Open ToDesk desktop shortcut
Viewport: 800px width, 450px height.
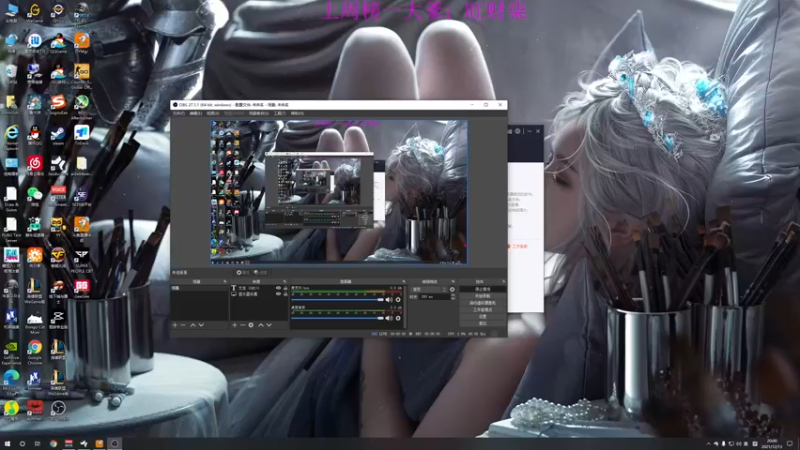pos(82,135)
